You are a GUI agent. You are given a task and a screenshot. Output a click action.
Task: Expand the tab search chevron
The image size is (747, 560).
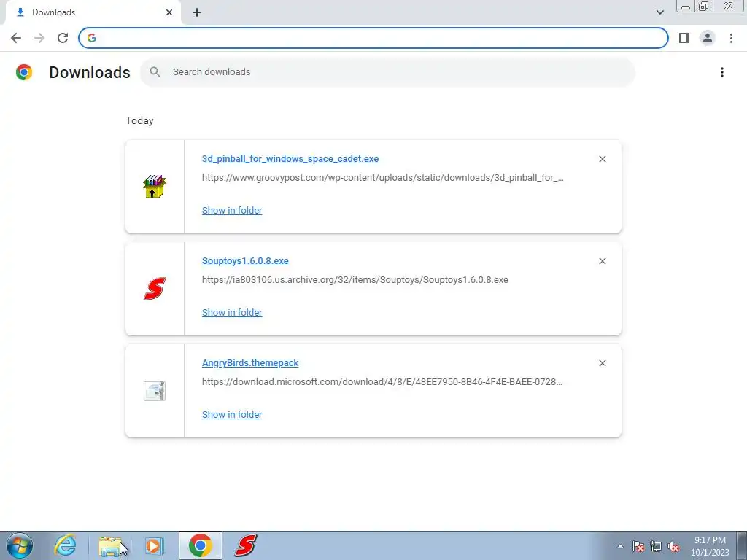(x=659, y=12)
